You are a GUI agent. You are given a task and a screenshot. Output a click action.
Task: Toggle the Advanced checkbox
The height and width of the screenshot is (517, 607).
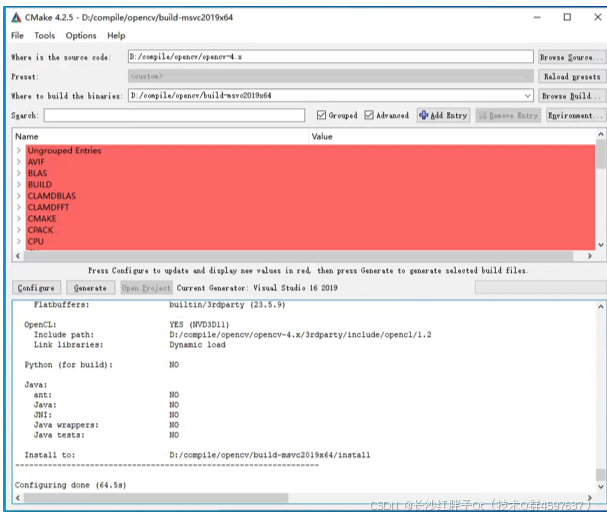(x=369, y=115)
